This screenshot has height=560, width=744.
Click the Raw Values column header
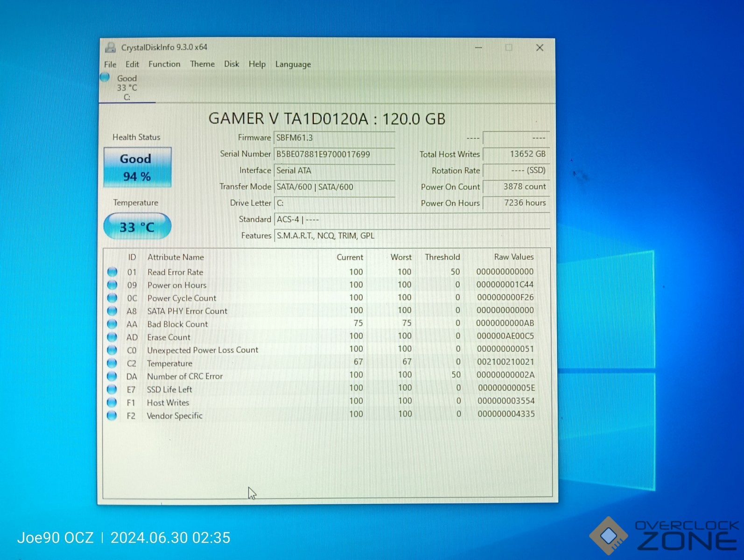point(513,257)
